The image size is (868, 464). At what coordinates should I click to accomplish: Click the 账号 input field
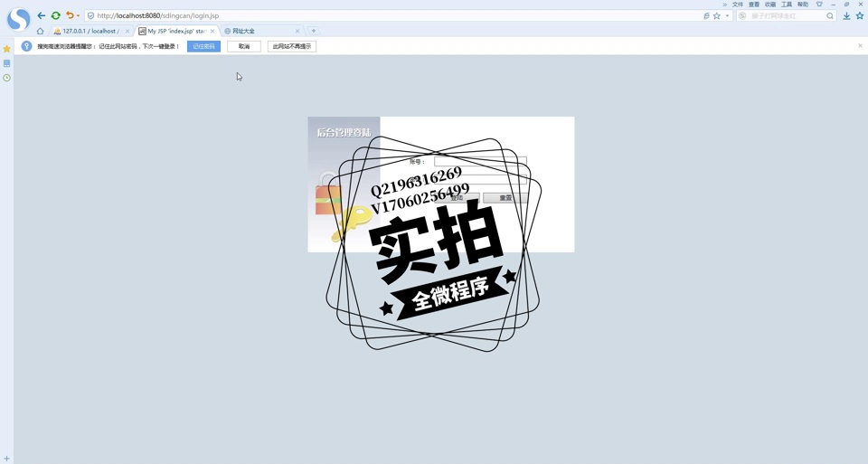click(480, 162)
